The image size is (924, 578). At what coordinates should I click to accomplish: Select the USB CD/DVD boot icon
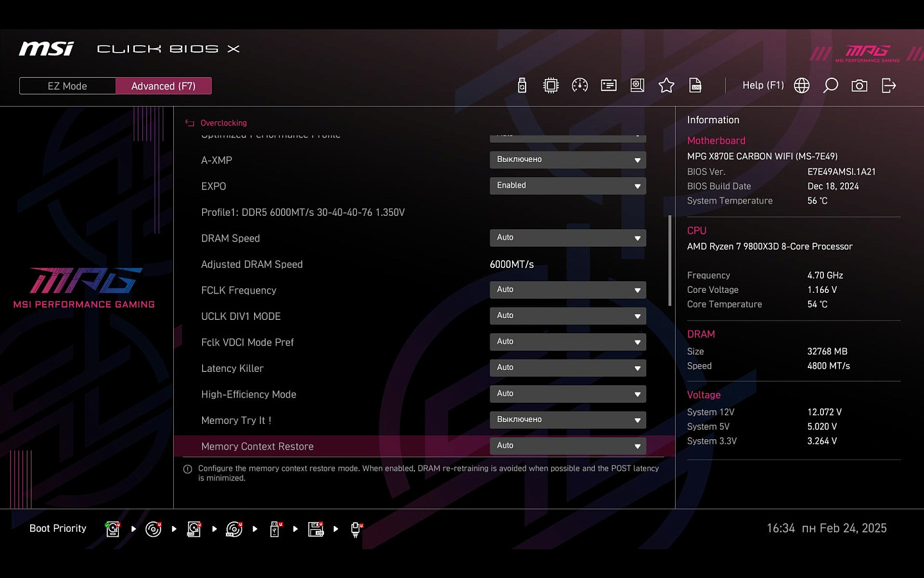pos(234,529)
